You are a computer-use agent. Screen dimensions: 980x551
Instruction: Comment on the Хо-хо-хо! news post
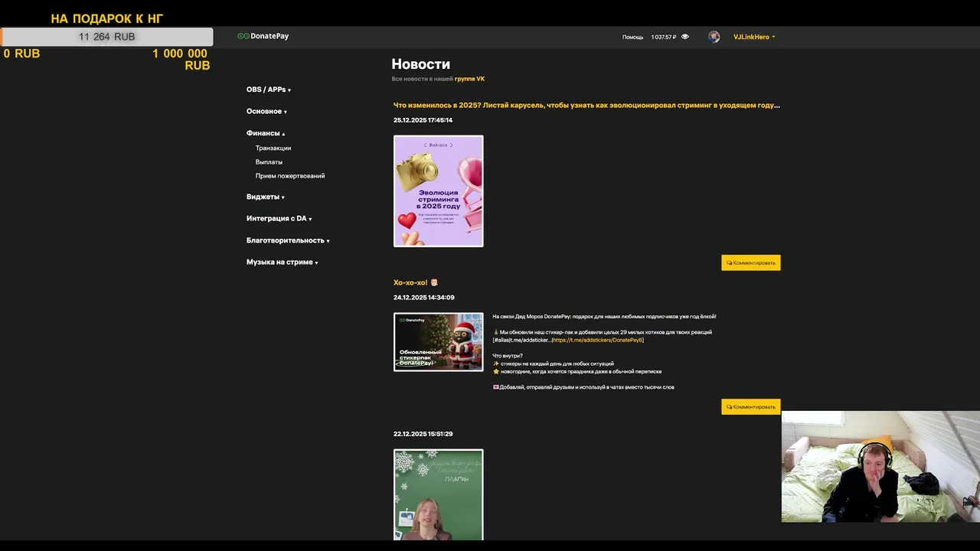pos(751,406)
